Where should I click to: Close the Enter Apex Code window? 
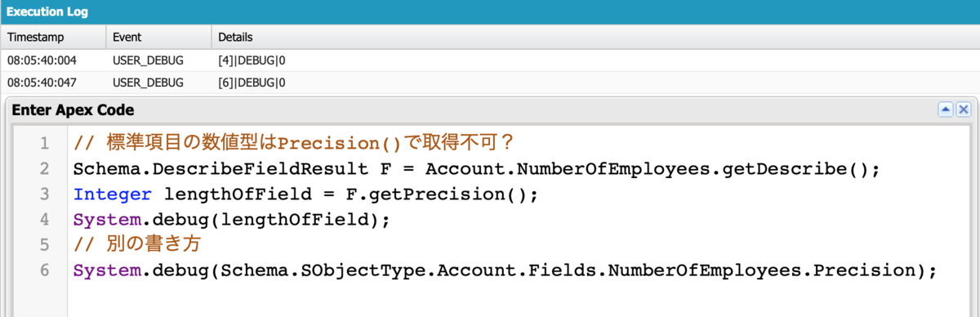tap(963, 109)
